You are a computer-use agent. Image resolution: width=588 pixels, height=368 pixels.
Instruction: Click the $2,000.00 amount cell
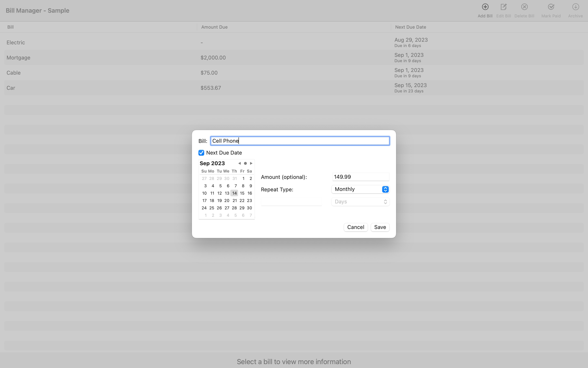click(x=213, y=58)
